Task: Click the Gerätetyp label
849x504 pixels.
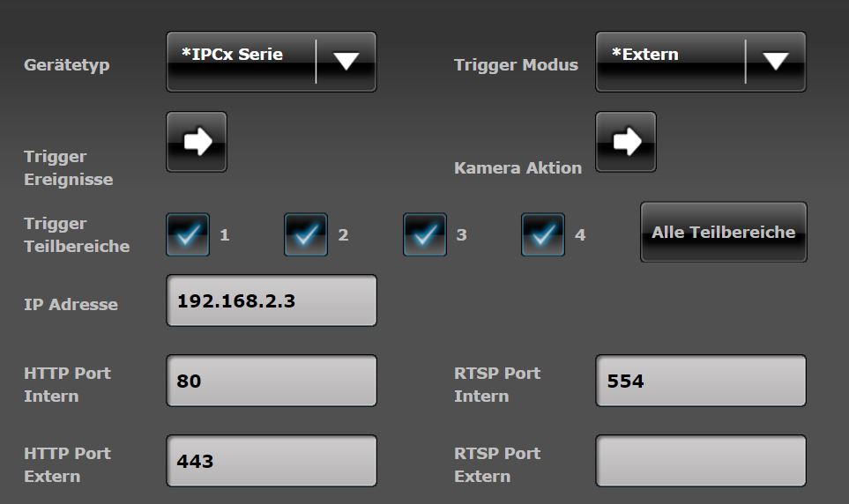Action: 67,65
